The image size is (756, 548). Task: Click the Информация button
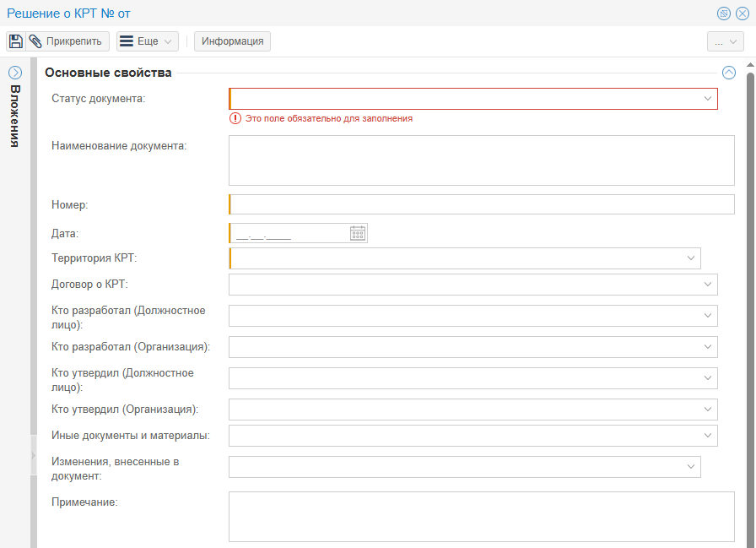coord(232,41)
